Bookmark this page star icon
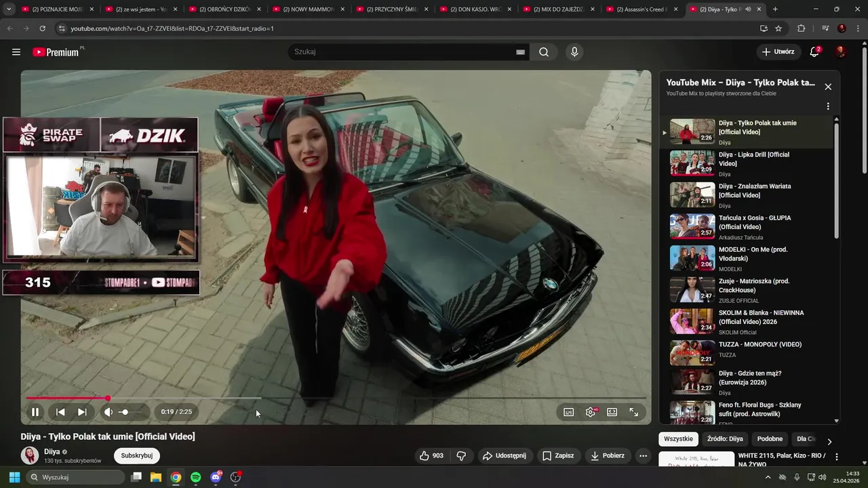Screen dimensions: 868x488 tap(778, 28)
